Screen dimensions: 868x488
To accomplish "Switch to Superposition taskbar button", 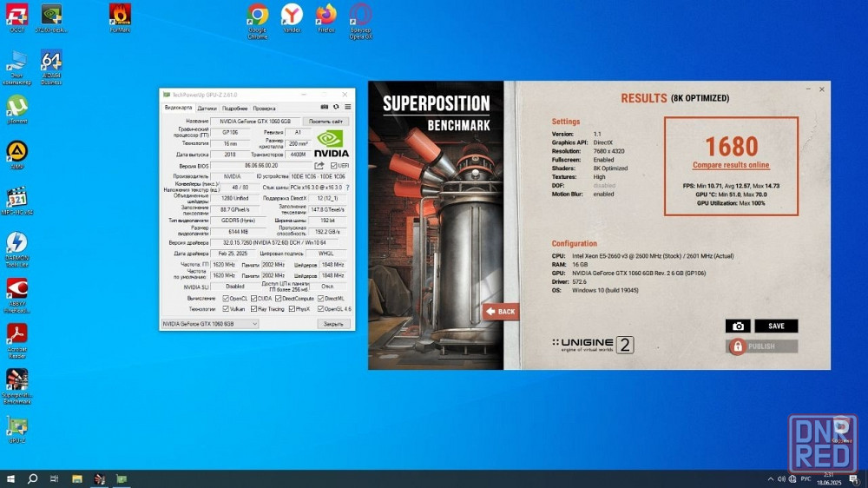I will pyautogui.click(x=100, y=479).
